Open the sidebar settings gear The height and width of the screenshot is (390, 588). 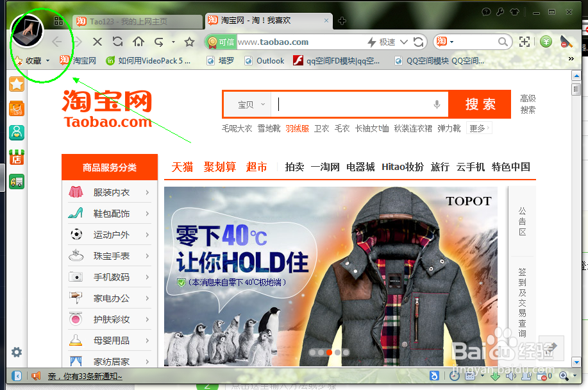point(17,352)
